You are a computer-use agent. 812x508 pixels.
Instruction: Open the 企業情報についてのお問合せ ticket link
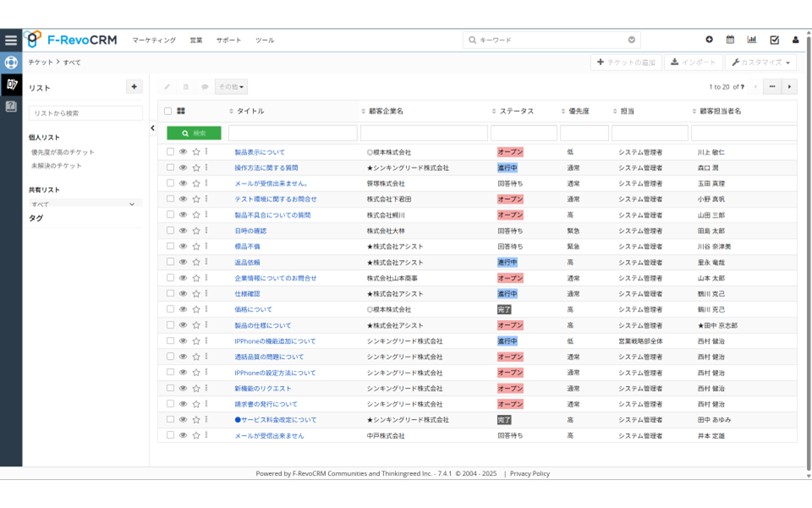(276, 278)
